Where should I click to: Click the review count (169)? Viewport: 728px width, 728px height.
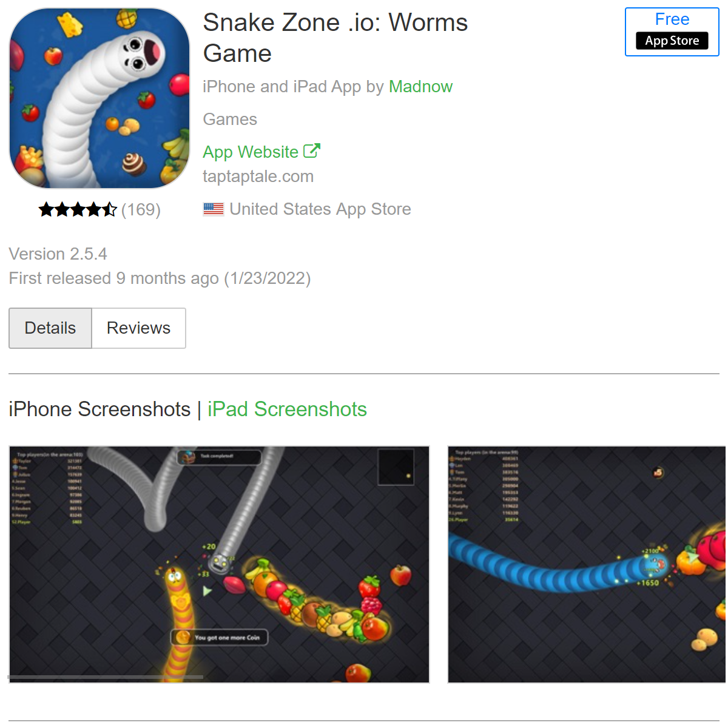[141, 210]
